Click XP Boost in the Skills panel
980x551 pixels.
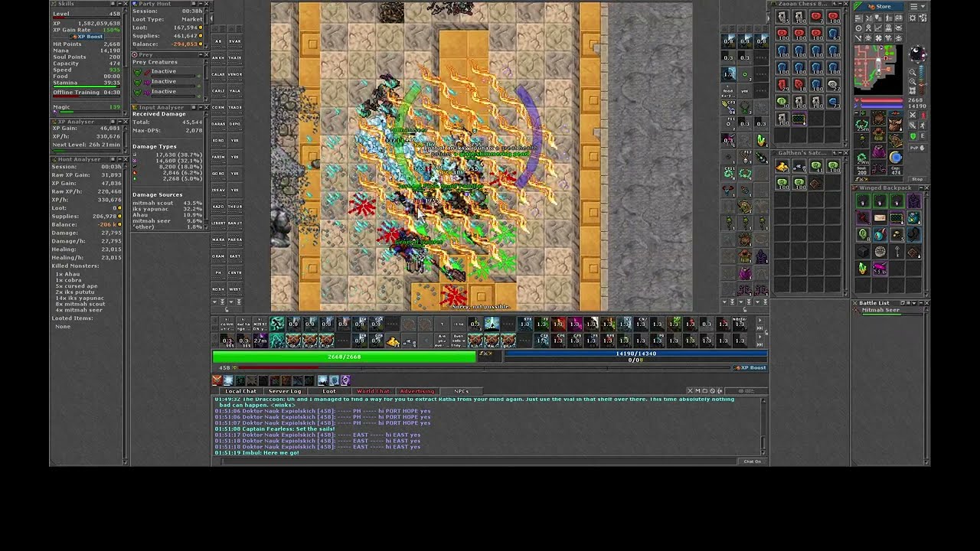tap(89, 37)
